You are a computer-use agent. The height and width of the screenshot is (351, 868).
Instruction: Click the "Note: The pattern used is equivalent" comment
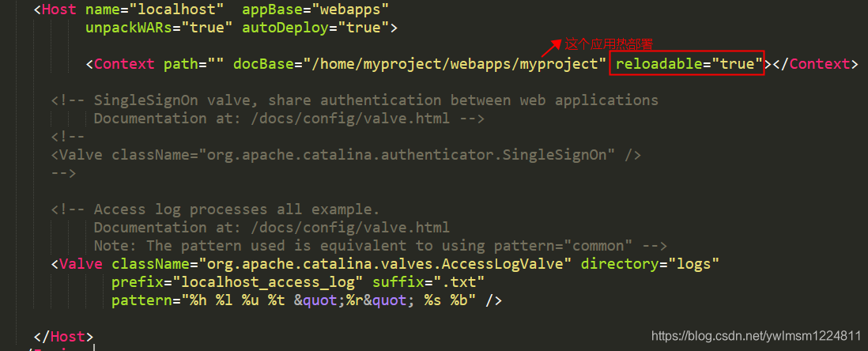click(380, 245)
